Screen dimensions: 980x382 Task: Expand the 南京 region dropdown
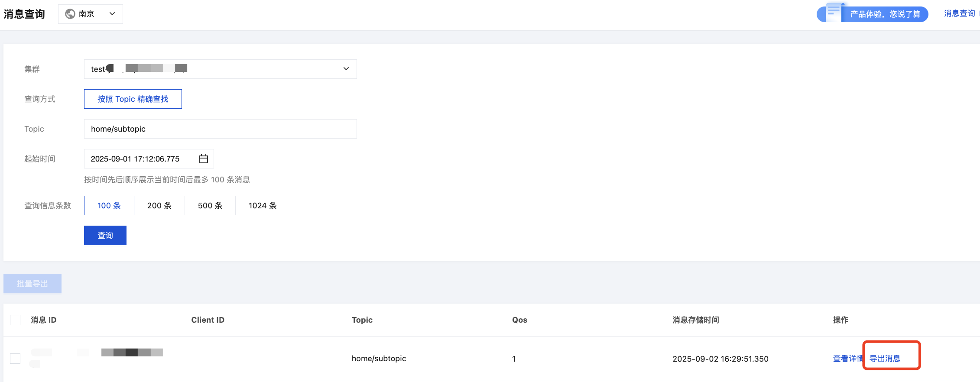tap(112, 14)
